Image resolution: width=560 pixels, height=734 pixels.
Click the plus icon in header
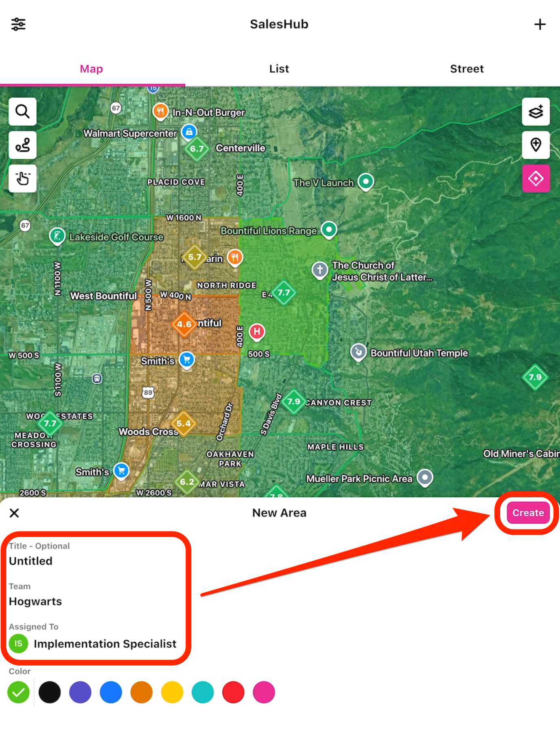point(540,24)
